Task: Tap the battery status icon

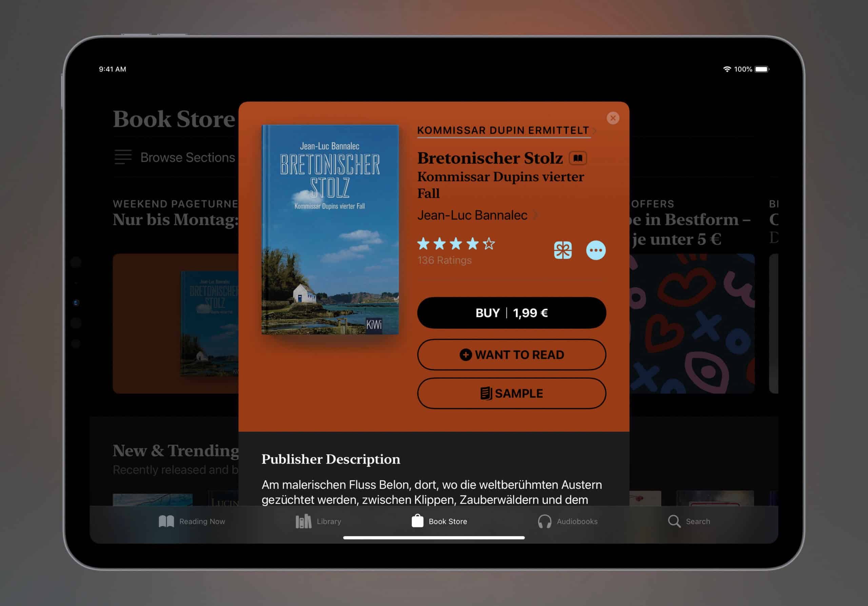Action: 762,69
